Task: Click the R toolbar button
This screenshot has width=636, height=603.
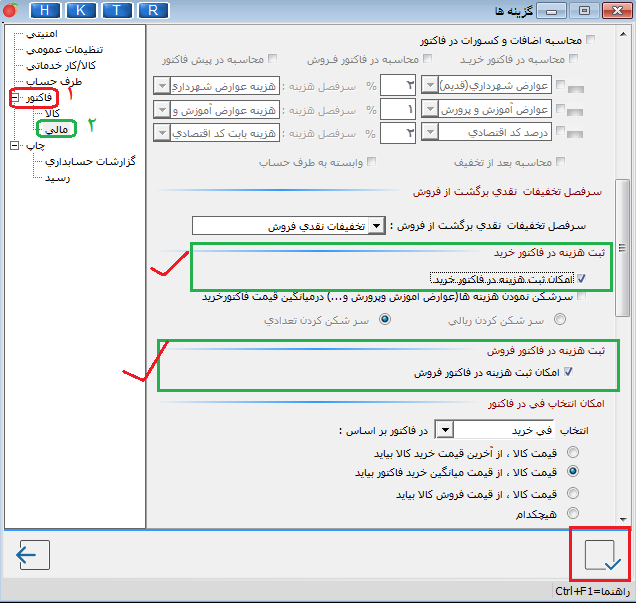Action: 153,10
